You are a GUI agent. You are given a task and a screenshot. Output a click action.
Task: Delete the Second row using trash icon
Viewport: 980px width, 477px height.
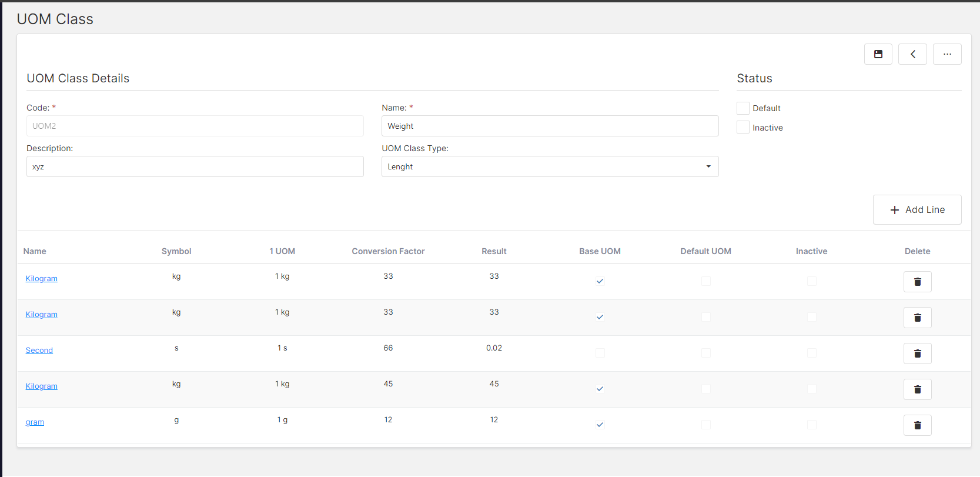(x=917, y=353)
